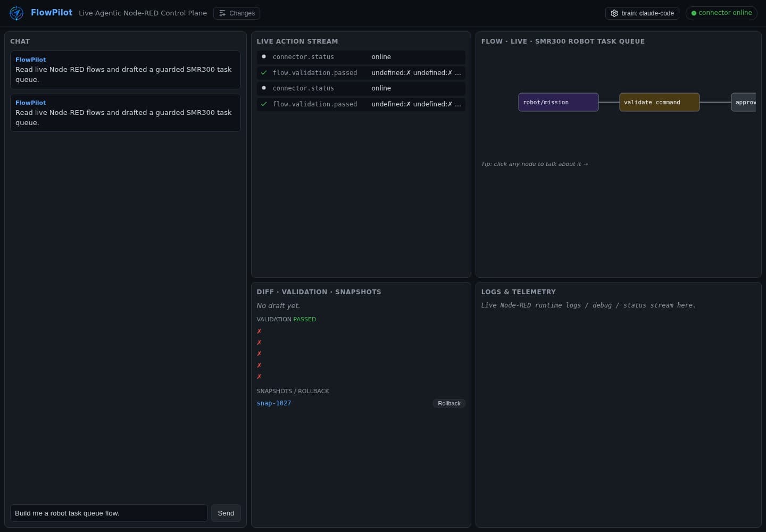Click the 'Tip: click any node' hint text
The width and height of the screenshot is (766, 532).
click(535, 164)
